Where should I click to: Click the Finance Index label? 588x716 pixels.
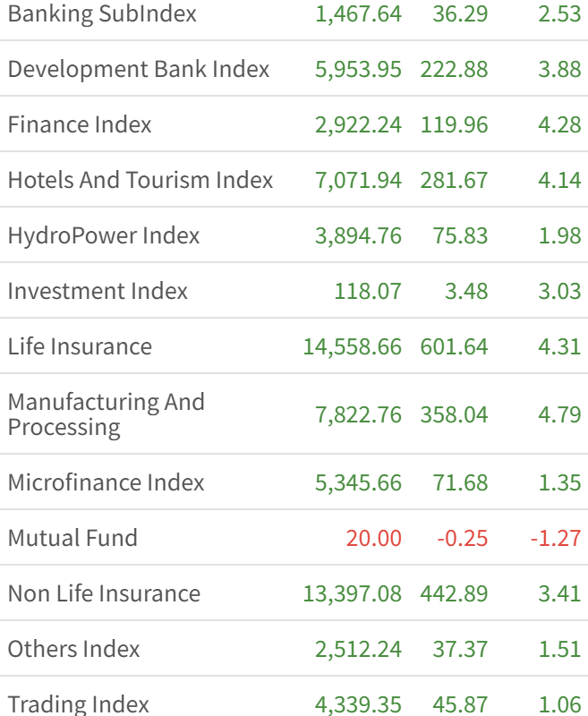coord(80,125)
